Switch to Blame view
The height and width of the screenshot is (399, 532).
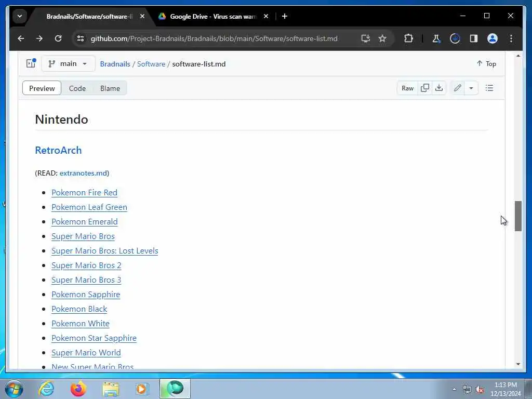pos(110,88)
